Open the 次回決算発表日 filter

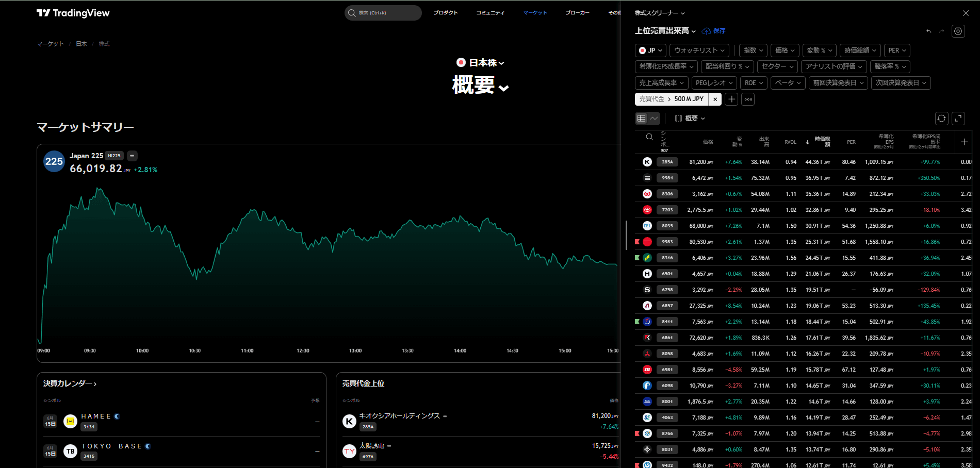[x=901, y=83]
